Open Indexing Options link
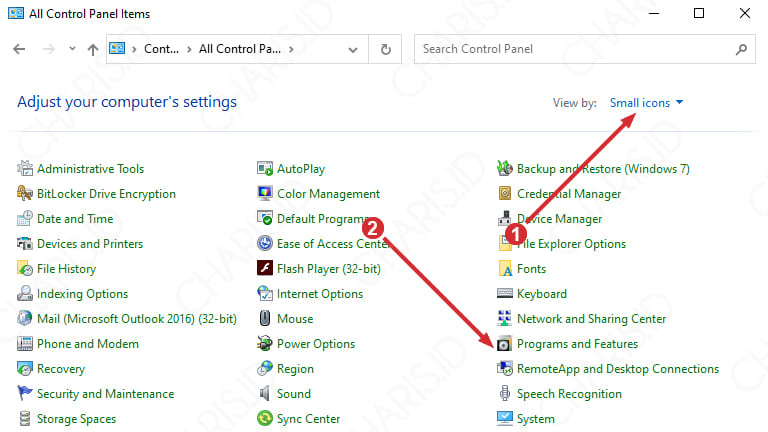The height and width of the screenshot is (432, 768). coord(82,294)
